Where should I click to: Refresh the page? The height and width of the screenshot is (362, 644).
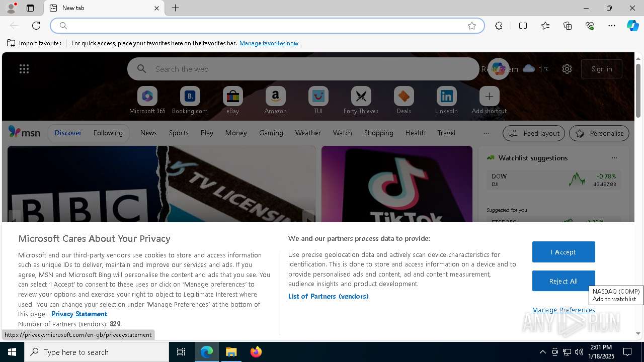click(x=36, y=26)
